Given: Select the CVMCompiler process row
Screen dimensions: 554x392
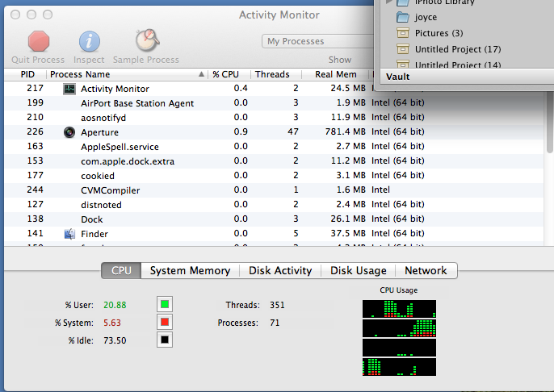Looking at the screenshot, I should click(x=274, y=190).
